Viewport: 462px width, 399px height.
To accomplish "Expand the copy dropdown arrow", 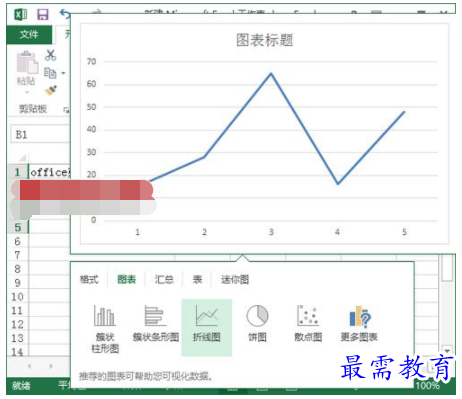I will [x=63, y=73].
